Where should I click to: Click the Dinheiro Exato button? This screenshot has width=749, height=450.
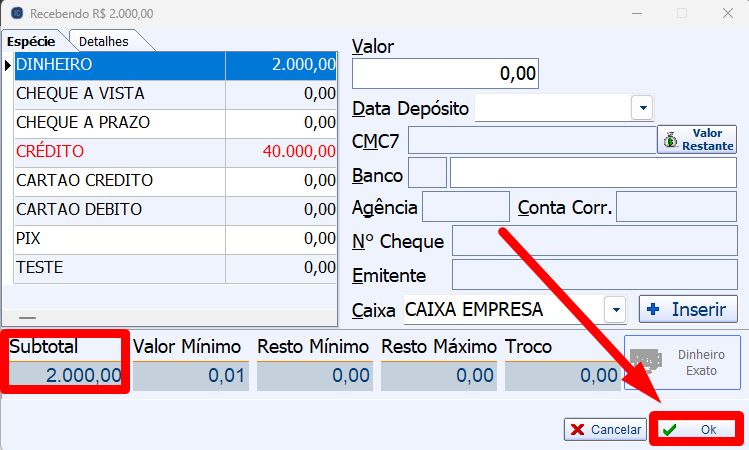tap(682, 362)
